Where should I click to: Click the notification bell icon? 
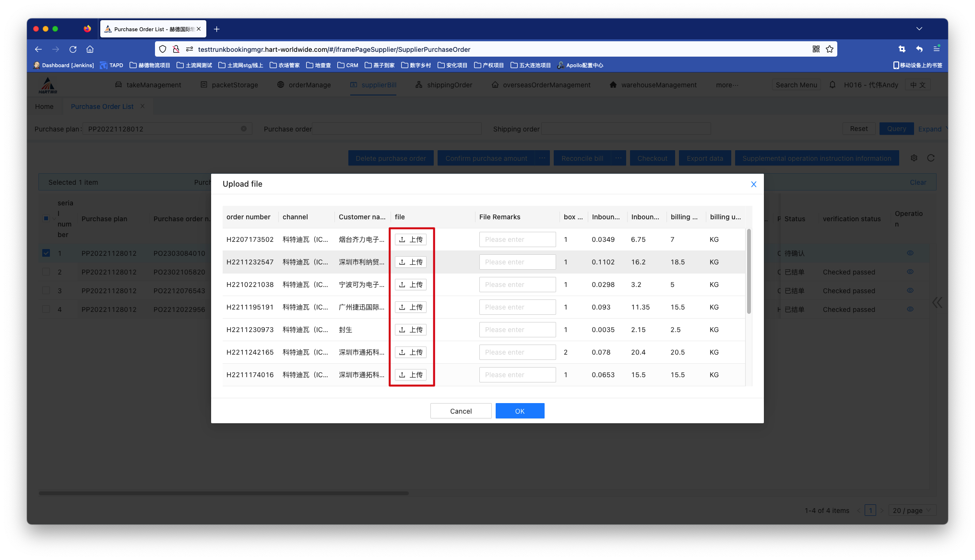[832, 85]
